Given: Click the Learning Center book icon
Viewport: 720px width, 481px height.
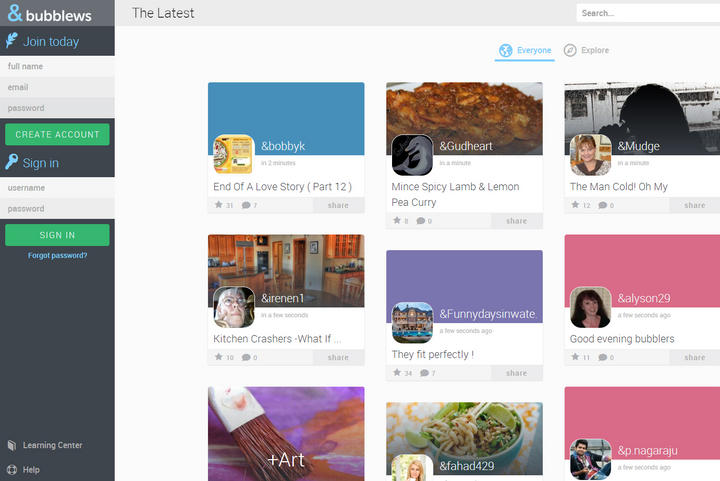Looking at the screenshot, I should coord(12,445).
